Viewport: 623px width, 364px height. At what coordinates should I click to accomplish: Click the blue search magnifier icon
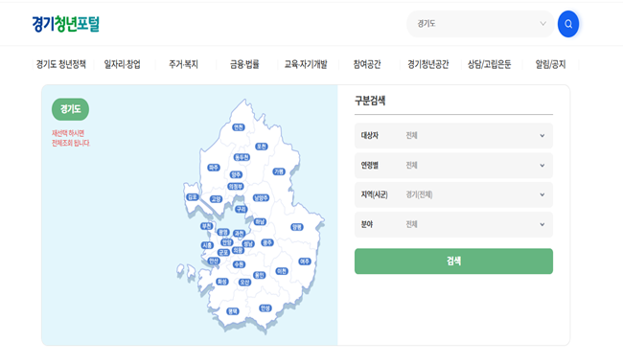pyautogui.click(x=568, y=24)
